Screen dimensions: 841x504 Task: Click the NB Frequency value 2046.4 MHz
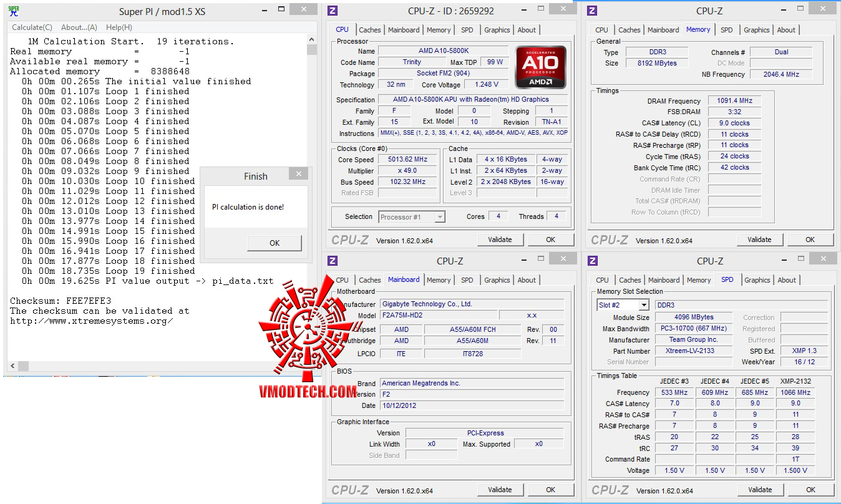pos(781,74)
